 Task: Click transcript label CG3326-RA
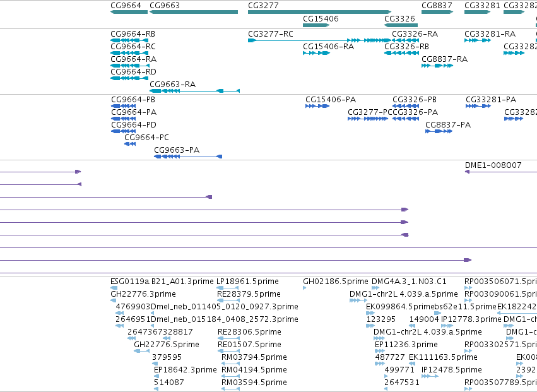(x=415, y=34)
